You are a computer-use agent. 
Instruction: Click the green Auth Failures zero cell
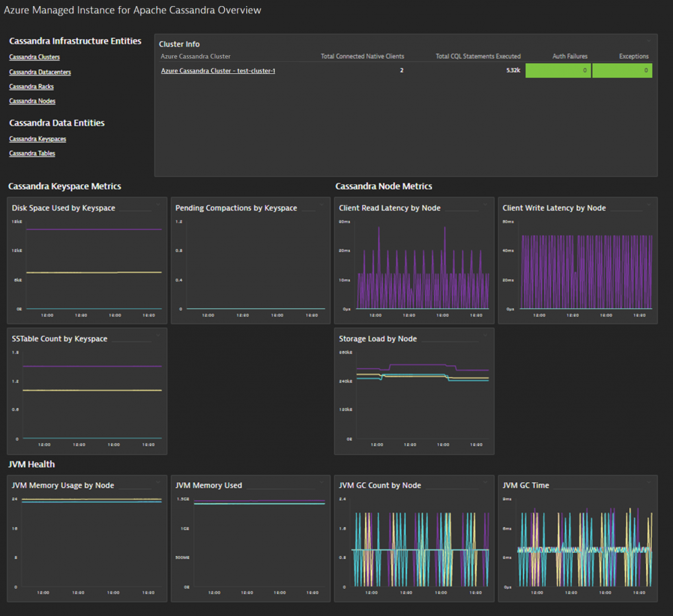click(x=558, y=71)
